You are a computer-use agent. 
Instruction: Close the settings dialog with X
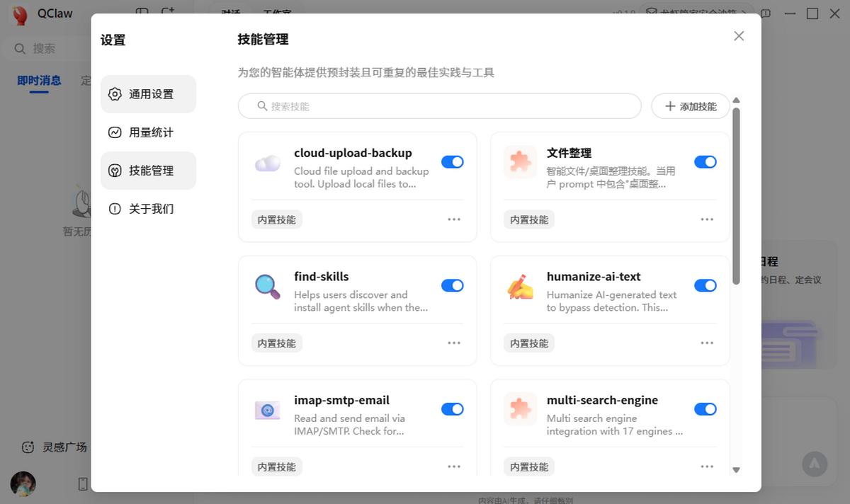coord(739,36)
